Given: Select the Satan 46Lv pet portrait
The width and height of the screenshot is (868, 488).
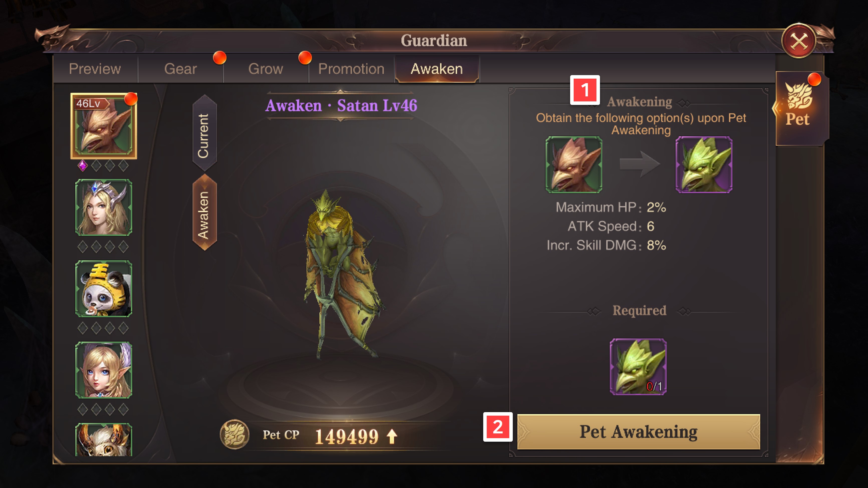Looking at the screenshot, I should pos(103,126).
